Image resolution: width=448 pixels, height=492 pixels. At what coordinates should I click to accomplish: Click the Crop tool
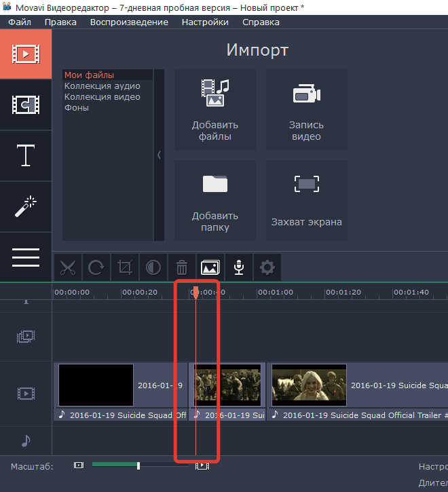click(125, 267)
